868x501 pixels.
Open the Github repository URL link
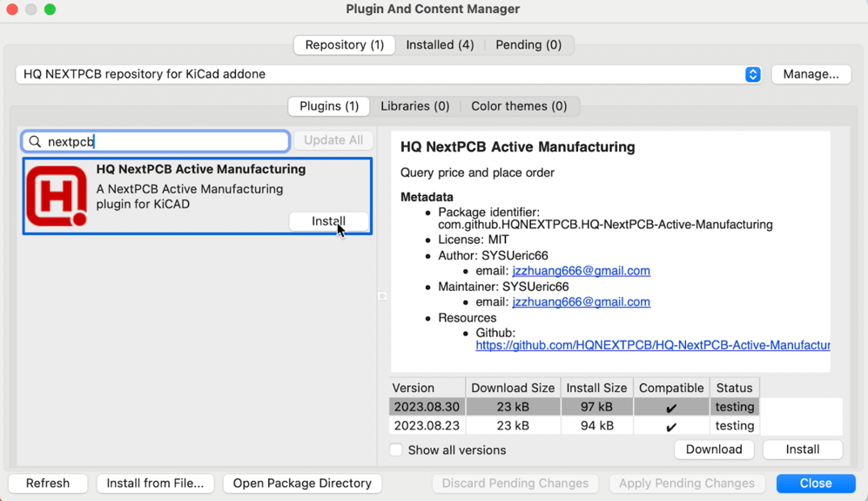(653, 345)
